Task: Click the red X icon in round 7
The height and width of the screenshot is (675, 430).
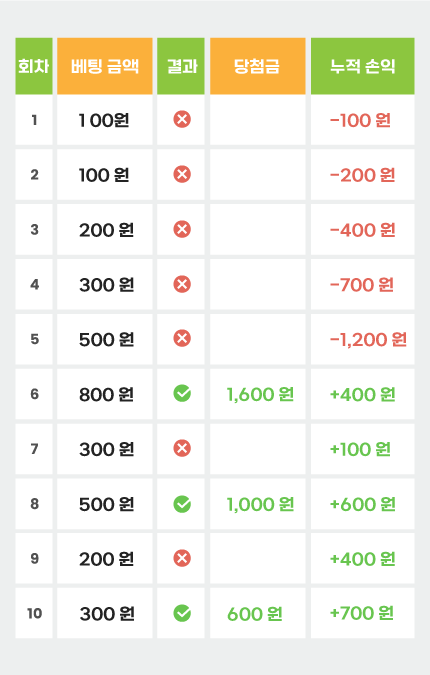Action: pyautogui.click(x=182, y=448)
